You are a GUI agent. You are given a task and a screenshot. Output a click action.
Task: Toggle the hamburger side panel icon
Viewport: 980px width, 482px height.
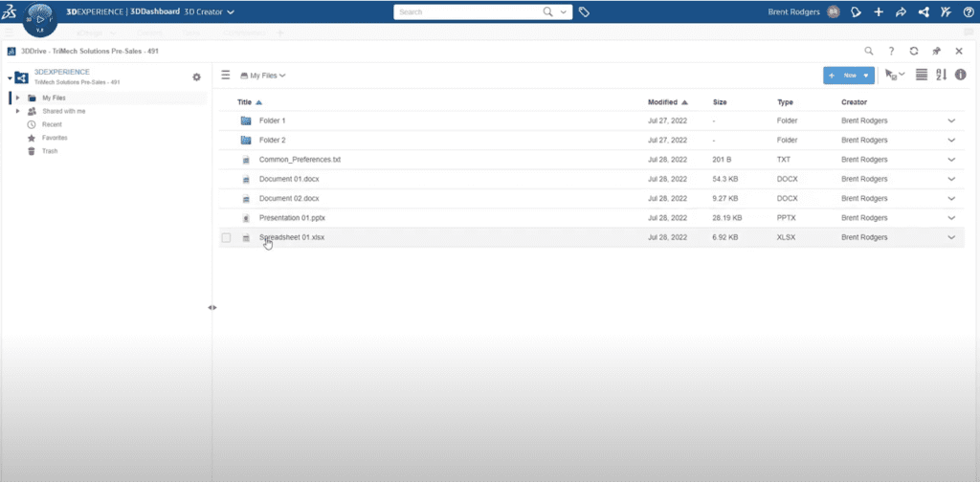(x=226, y=75)
